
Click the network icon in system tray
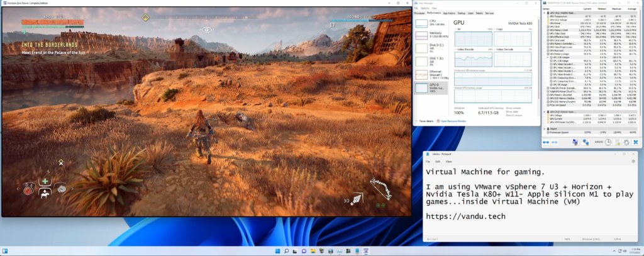[619, 251]
